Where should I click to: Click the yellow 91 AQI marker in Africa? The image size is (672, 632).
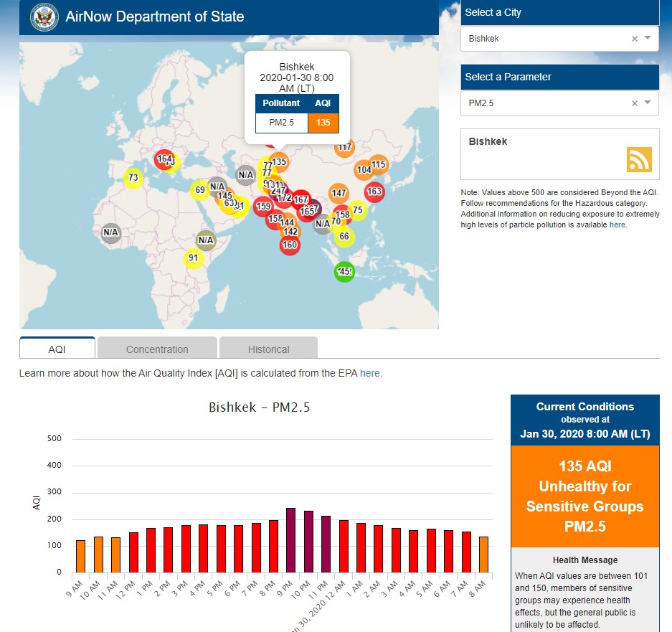click(x=193, y=258)
